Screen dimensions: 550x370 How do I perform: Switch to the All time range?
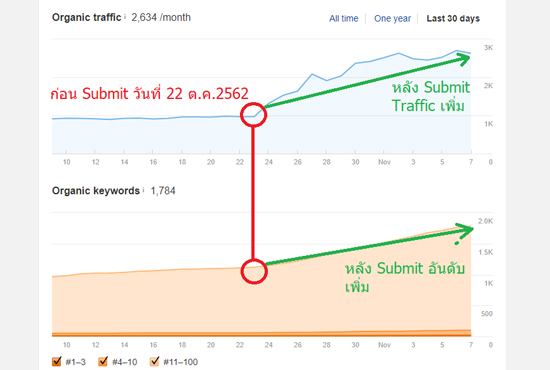coord(343,18)
